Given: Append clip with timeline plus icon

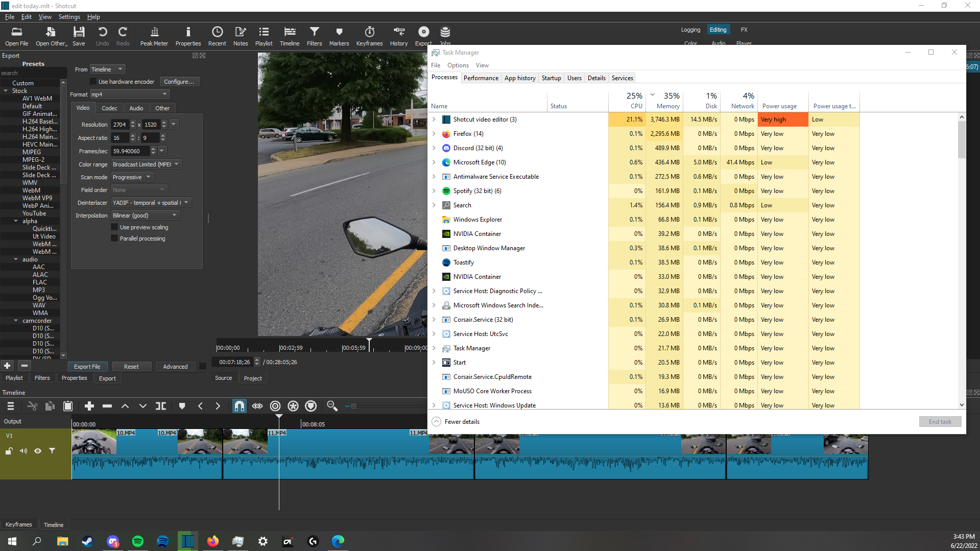Looking at the screenshot, I should click(x=89, y=406).
